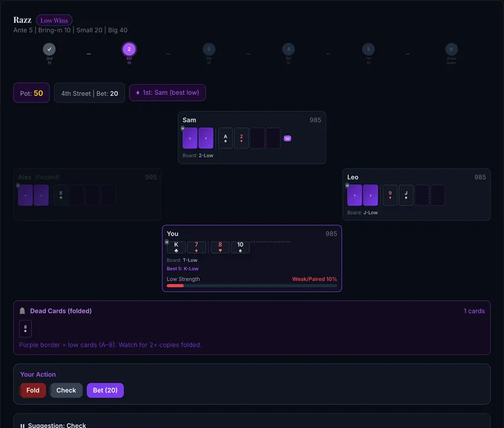Viewport: 504px width, 428px height.
Task: Click Sam's Ace of spades card
Action: pos(226,138)
